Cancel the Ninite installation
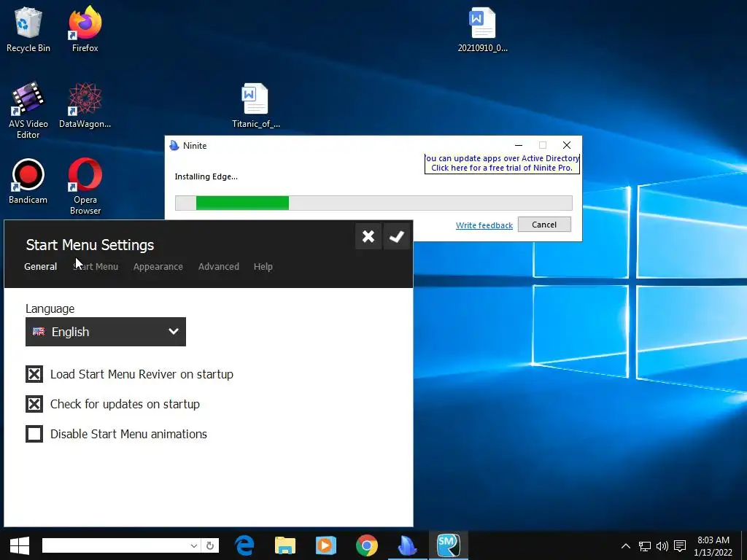This screenshot has width=747, height=560. [544, 225]
